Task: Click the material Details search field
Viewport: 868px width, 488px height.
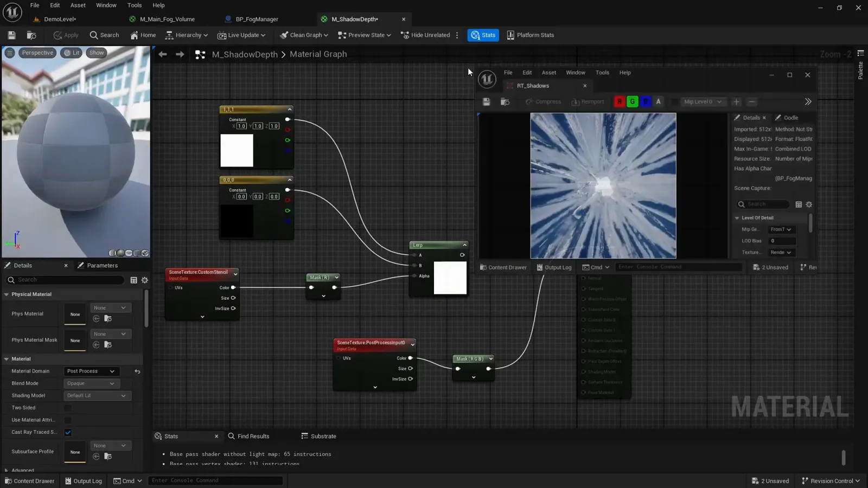Action: [x=65, y=280]
